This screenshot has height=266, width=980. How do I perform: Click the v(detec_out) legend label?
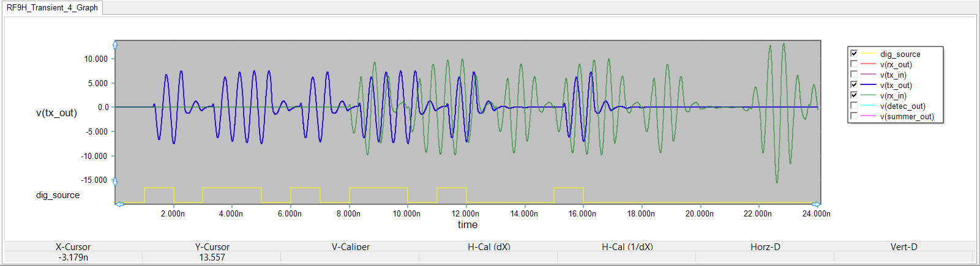903,106
